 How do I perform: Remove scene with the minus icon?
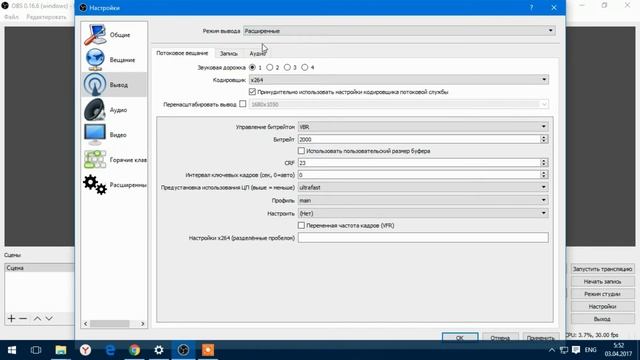[23, 318]
